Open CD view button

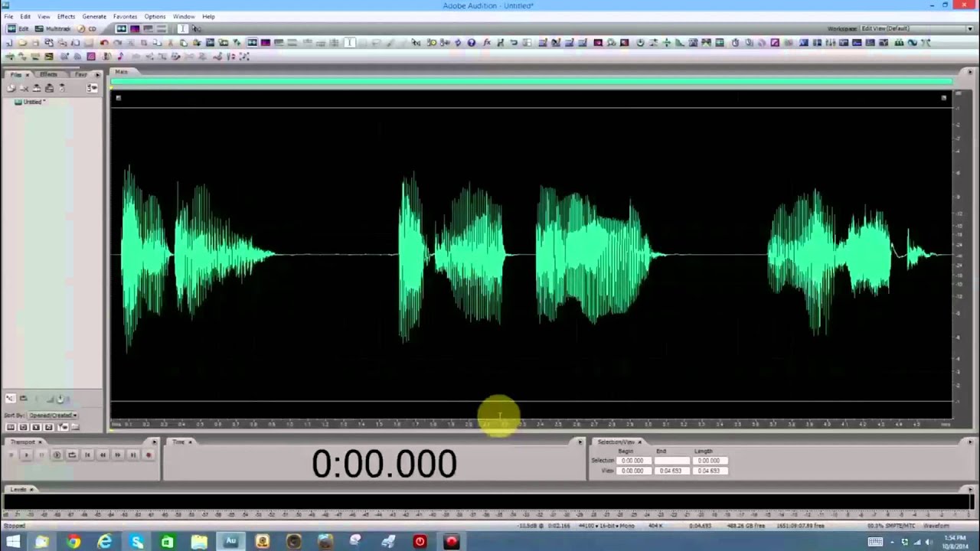[87, 28]
